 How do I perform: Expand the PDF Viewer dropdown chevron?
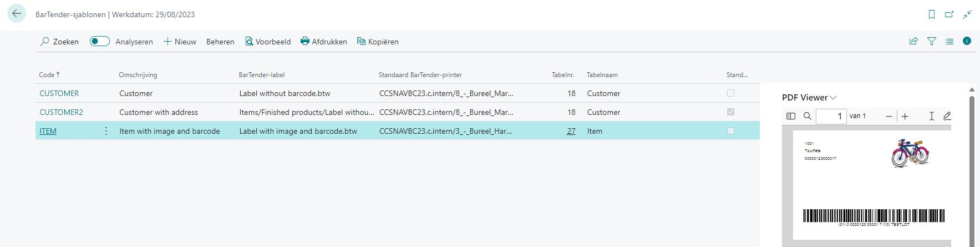click(x=833, y=98)
